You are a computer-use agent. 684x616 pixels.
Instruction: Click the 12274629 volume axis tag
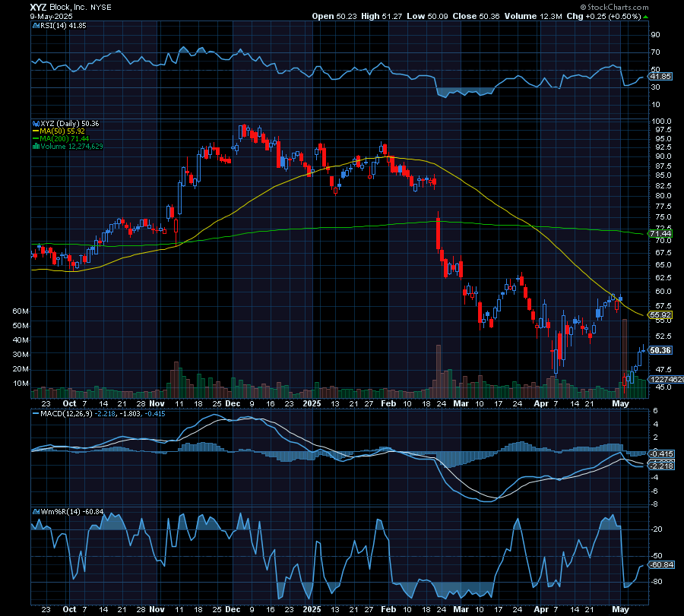pos(667,379)
